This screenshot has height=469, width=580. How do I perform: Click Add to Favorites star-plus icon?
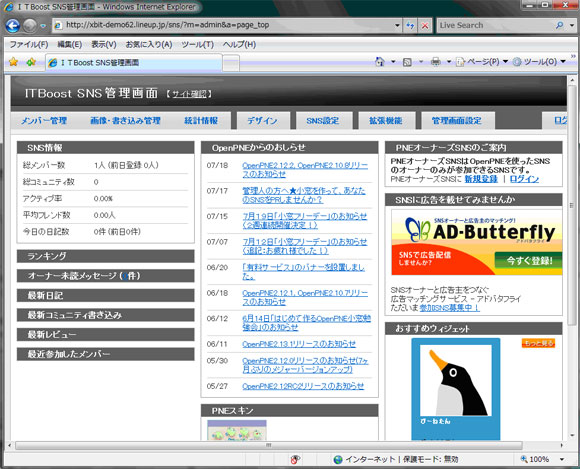click(x=31, y=62)
